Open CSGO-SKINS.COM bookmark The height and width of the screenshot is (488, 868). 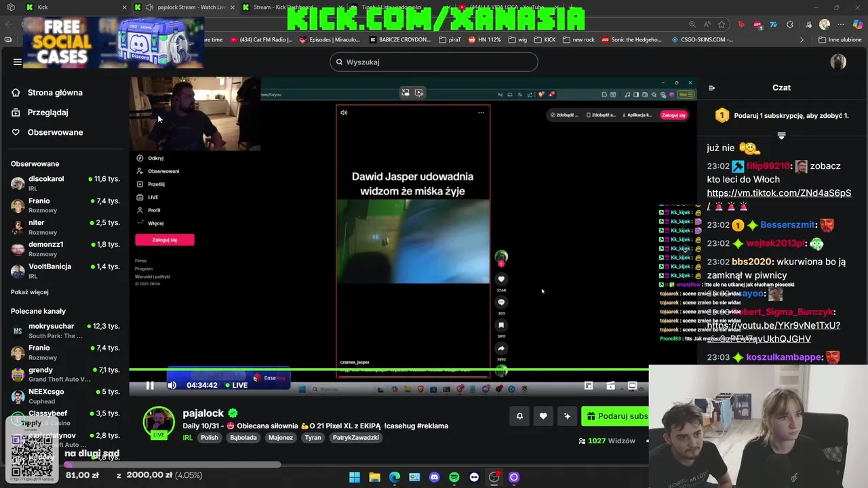coord(702,40)
